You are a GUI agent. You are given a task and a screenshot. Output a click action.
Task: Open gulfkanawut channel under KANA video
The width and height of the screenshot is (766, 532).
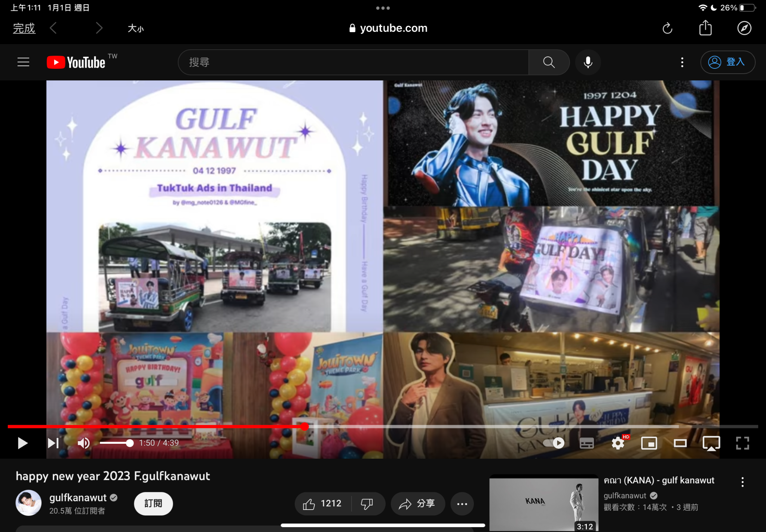(x=625, y=496)
